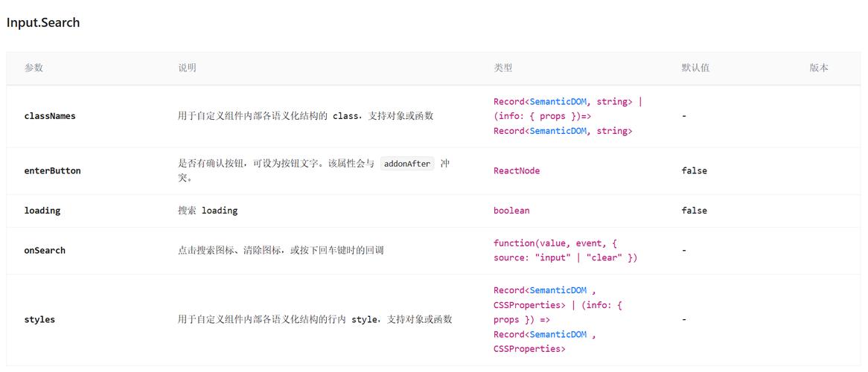Image resolution: width=868 pixels, height=372 pixels.
Task: Click the boolean type in loading row
Action: coord(511,211)
